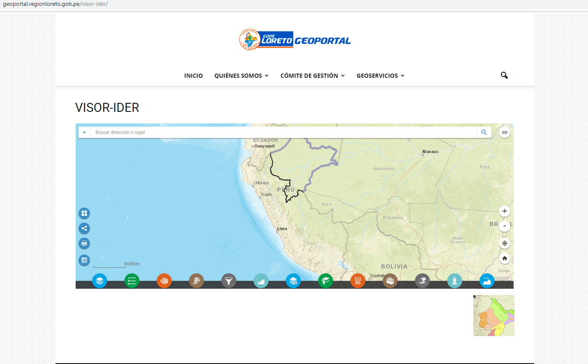Image resolution: width=588 pixels, height=364 pixels.
Task: Click the Loreto Geoportal logo
Action: point(295,40)
